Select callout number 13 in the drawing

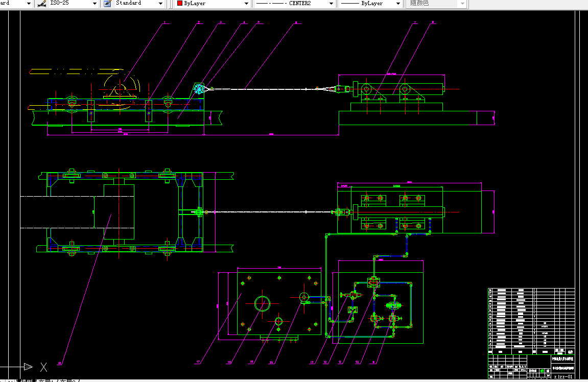point(312,362)
